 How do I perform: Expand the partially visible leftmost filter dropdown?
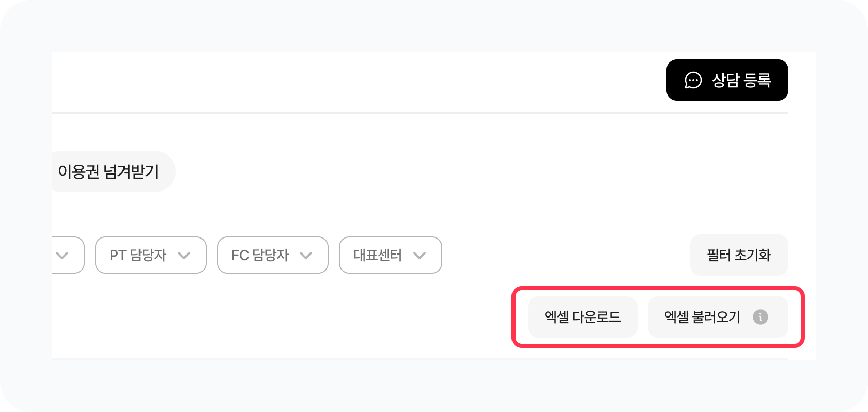(69, 255)
